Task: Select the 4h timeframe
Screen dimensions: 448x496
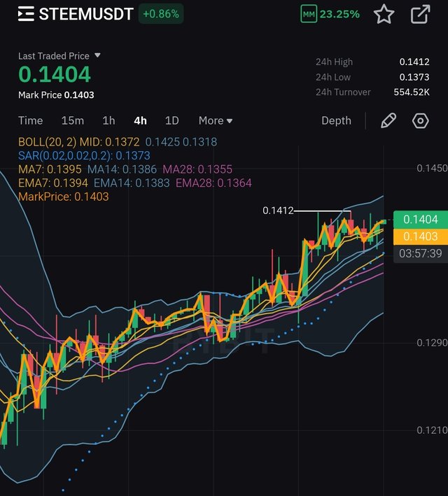Action: click(140, 120)
